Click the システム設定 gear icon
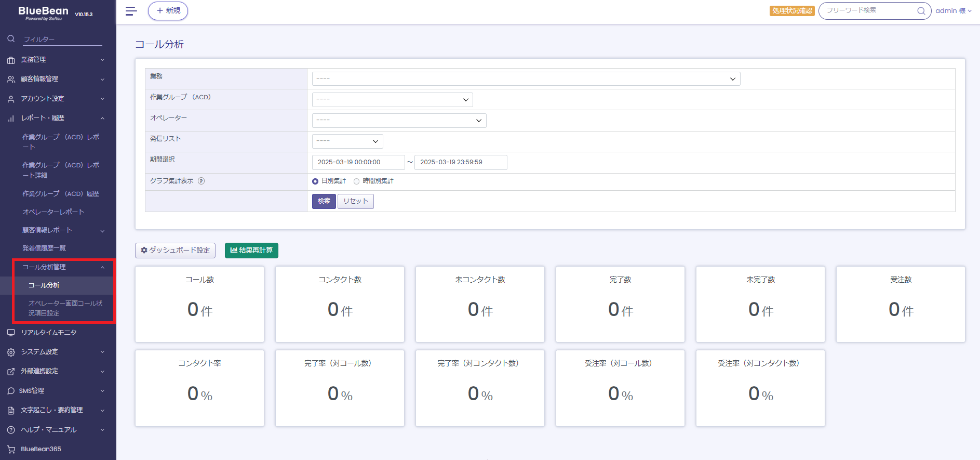The width and height of the screenshot is (980, 460). (x=11, y=352)
